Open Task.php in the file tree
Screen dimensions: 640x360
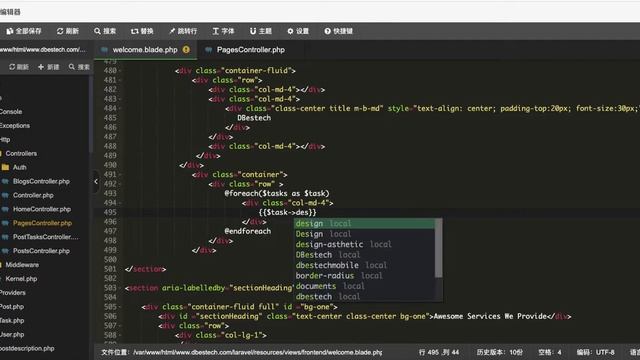12,320
